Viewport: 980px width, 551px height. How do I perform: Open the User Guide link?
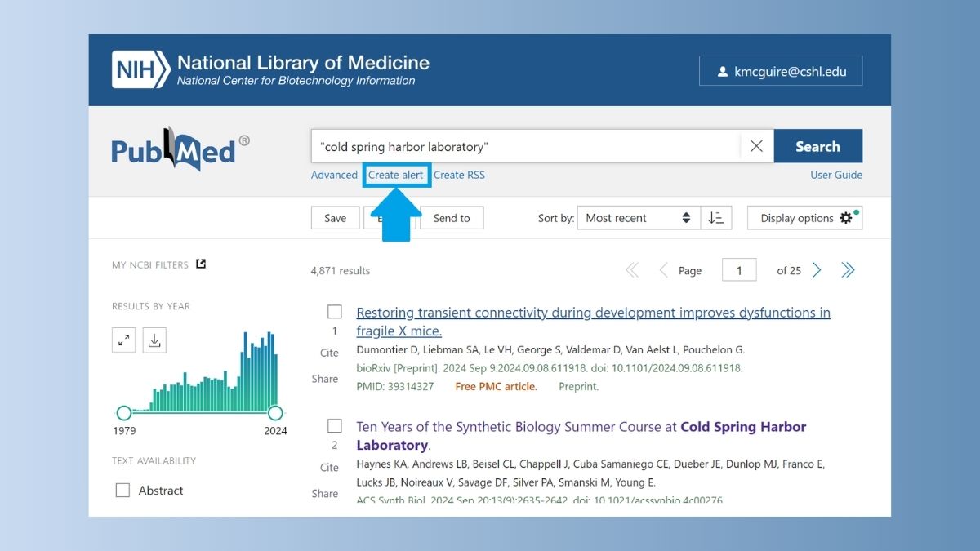836,175
